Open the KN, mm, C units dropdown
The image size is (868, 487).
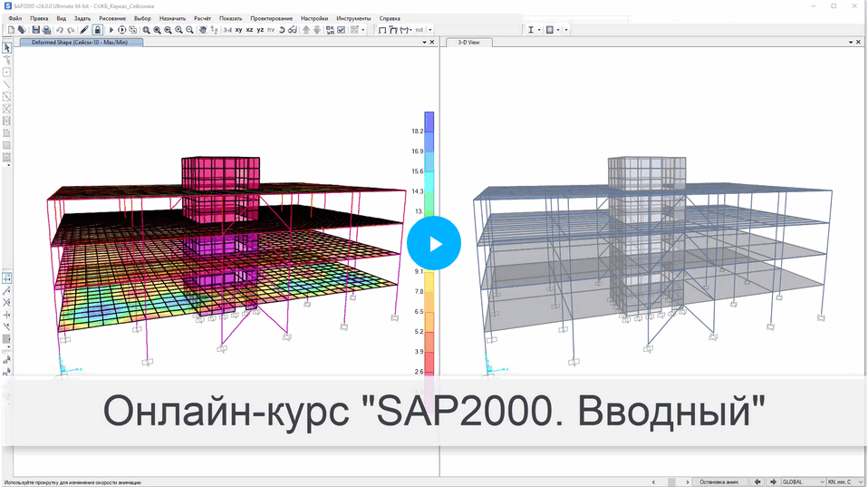(x=846, y=482)
